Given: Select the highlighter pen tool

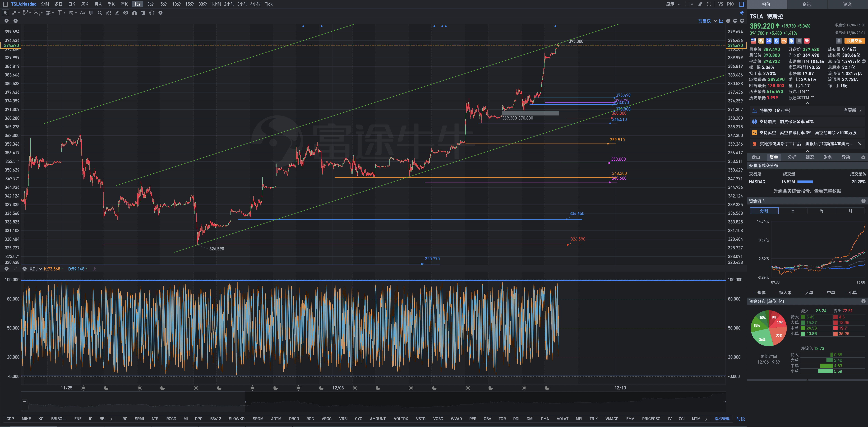Looking at the screenshot, I should point(117,13).
